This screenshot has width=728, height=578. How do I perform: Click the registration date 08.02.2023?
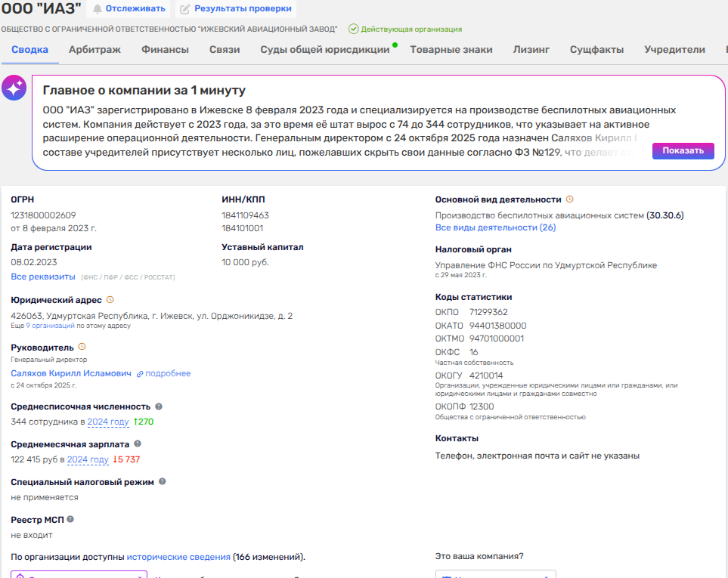tap(34, 263)
